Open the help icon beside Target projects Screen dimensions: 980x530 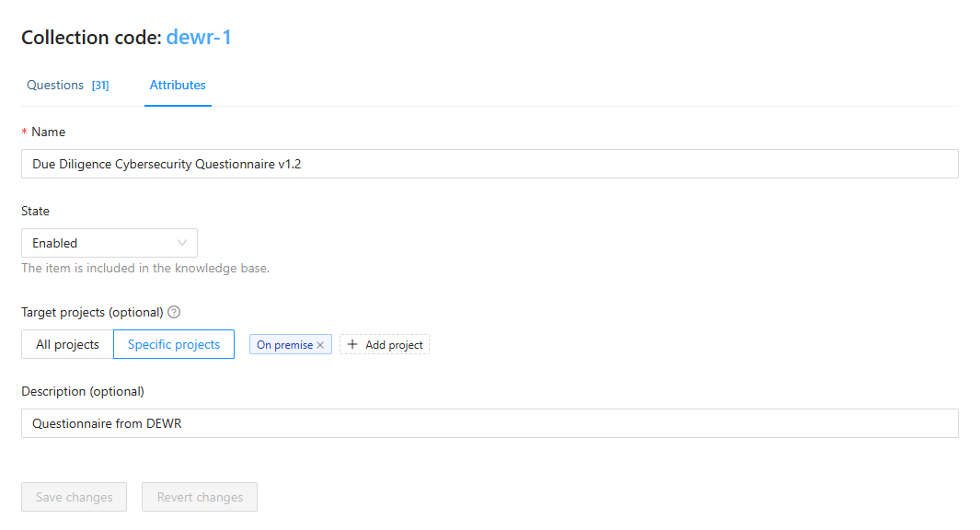click(174, 312)
